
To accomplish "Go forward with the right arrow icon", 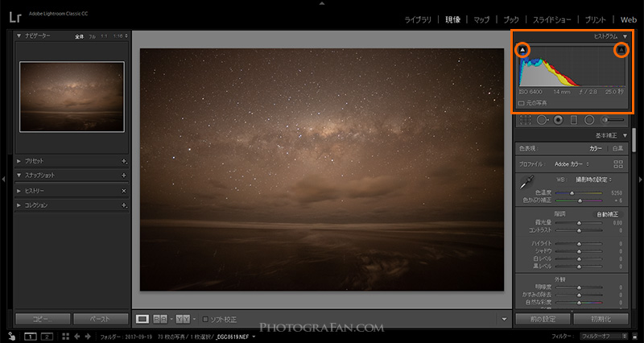I will click(88, 337).
